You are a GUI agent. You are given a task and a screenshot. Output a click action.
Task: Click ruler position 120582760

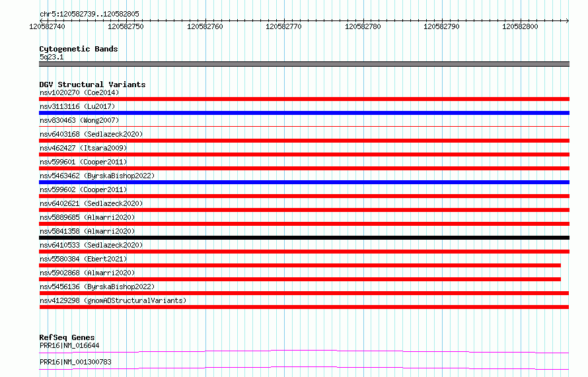tap(205, 26)
